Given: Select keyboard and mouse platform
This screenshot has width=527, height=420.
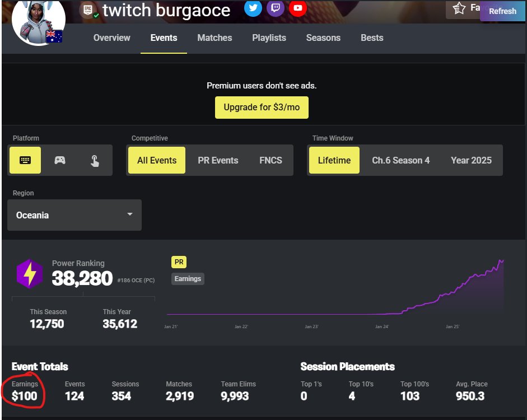Looking at the screenshot, I should tap(25, 160).
